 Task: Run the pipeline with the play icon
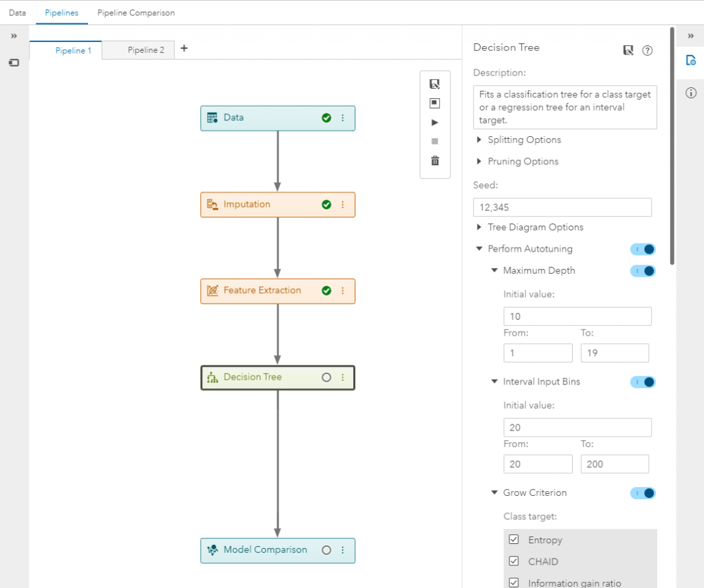pyautogui.click(x=434, y=122)
